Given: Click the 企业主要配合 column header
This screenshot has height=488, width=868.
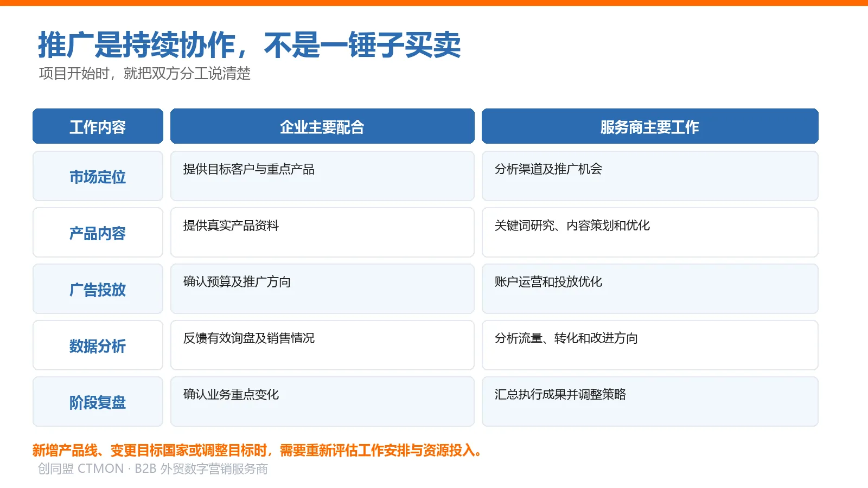Looking at the screenshot, I should click(322, 126).
